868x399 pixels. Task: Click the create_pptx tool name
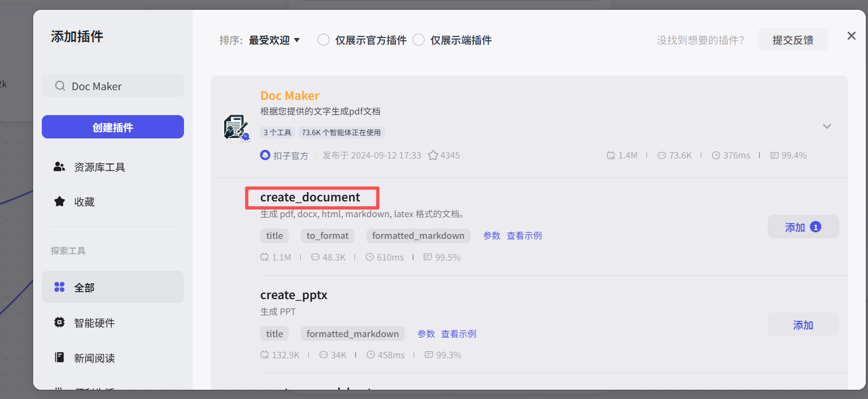(x=294, y=295)
